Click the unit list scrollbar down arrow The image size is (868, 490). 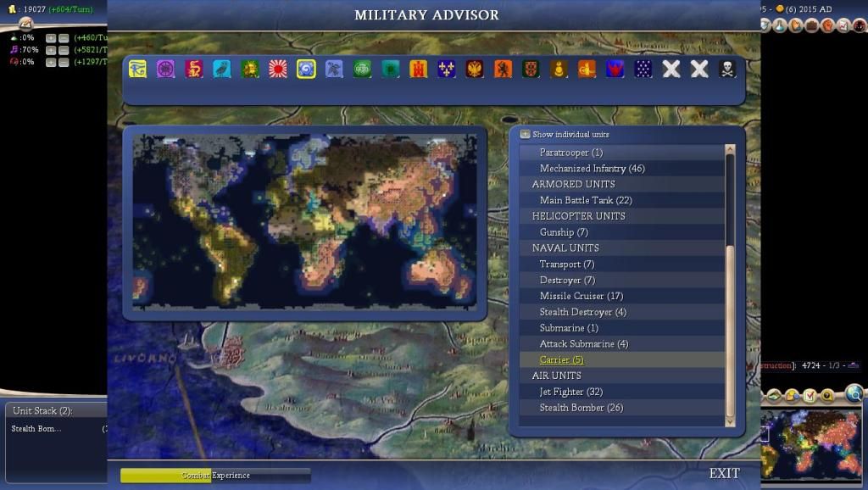(730, 422)
